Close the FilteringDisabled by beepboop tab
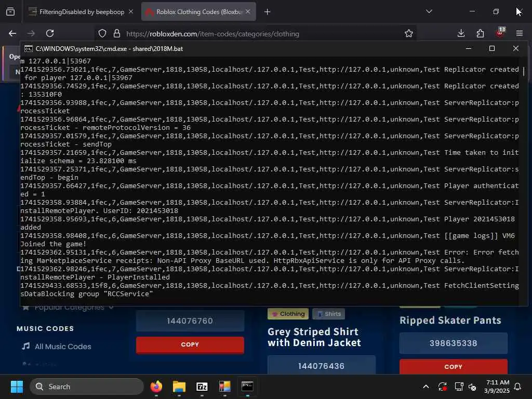This screenshot has width=532, height=399. pos(131,11)
